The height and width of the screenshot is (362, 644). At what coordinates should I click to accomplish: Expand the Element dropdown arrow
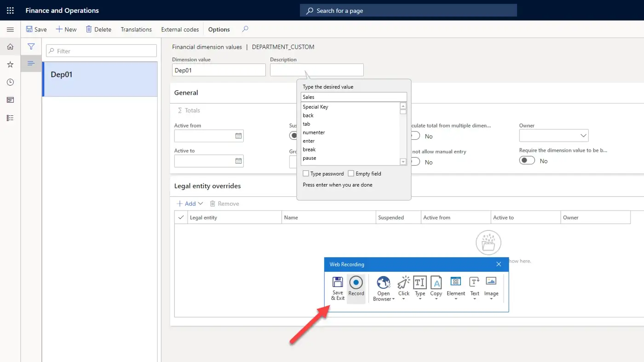[x=456, y=299]
